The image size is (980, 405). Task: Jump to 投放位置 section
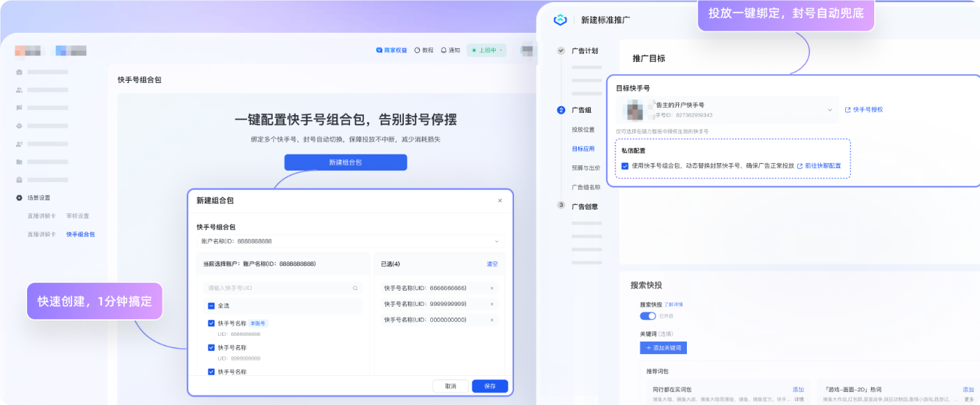(x=583, y=130)
